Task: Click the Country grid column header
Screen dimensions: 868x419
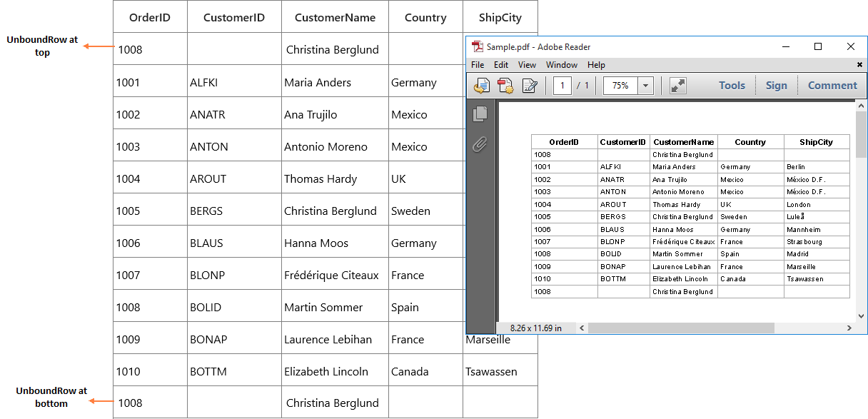Action: point(425,18)
